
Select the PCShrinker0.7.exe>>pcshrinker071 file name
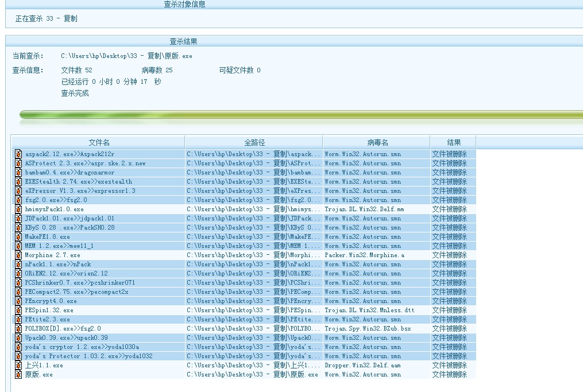(x=80, y=282)
